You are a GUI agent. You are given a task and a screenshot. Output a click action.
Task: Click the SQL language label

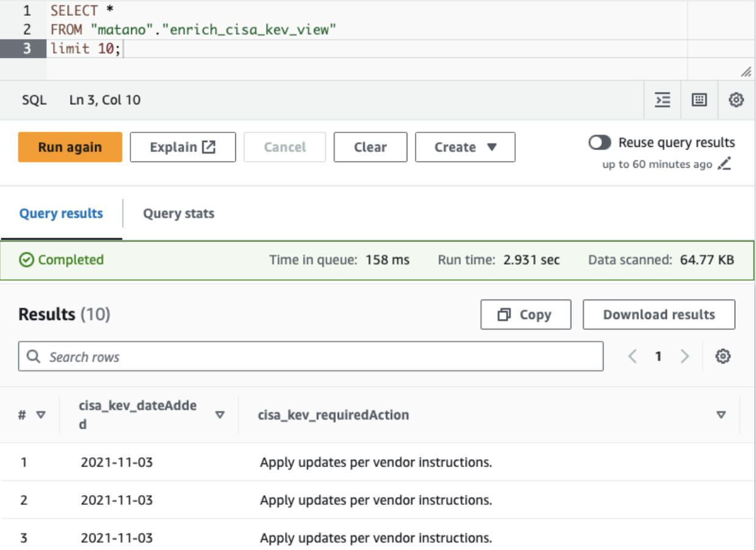point(34,100)
